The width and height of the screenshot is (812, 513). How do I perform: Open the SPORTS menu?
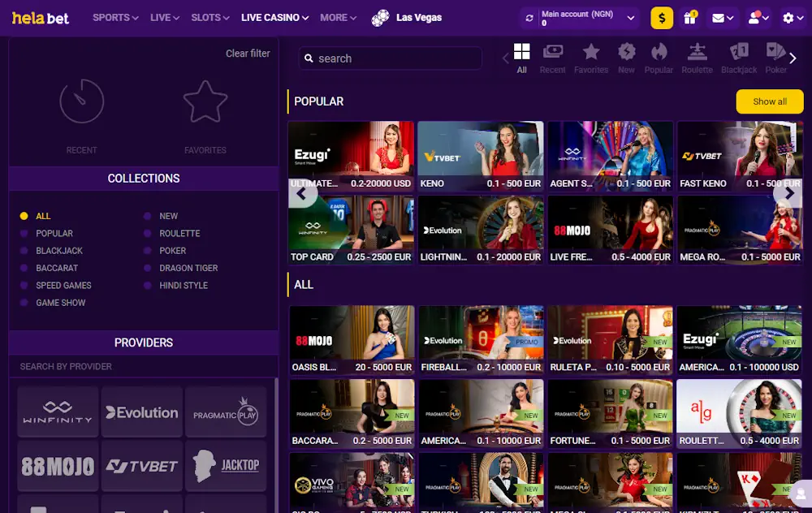point(114,17)
